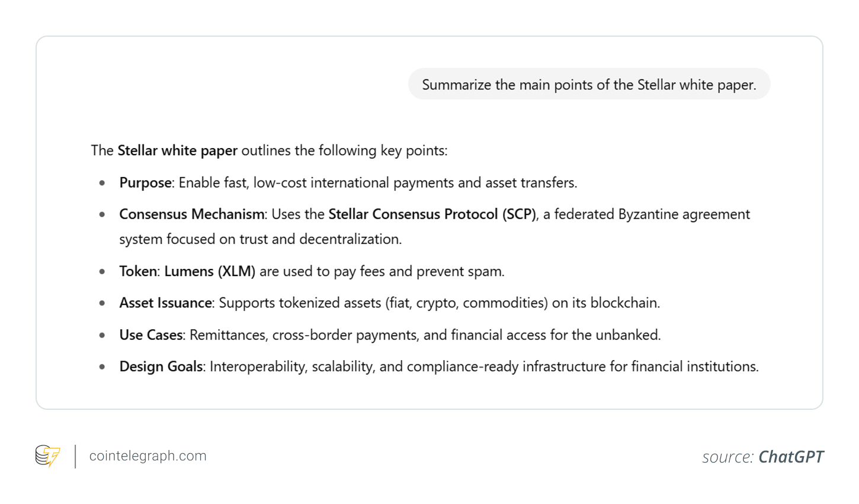
Task: Click the bold 'Lumens (XLM)' text
Action: (x=210, y=271)
